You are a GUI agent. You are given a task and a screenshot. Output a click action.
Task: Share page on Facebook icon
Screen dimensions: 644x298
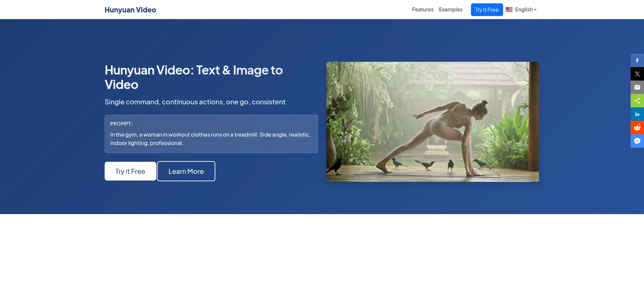[x=637, y=60]
